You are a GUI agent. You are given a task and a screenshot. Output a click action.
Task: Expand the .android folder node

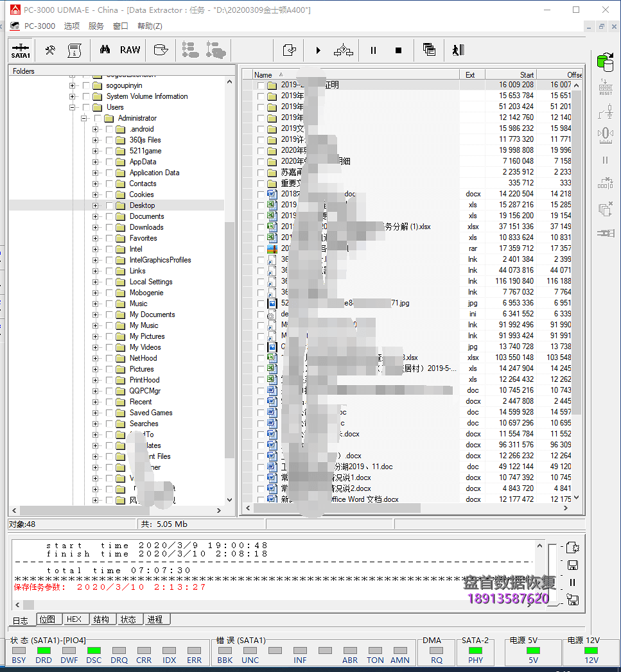[95, 130]
